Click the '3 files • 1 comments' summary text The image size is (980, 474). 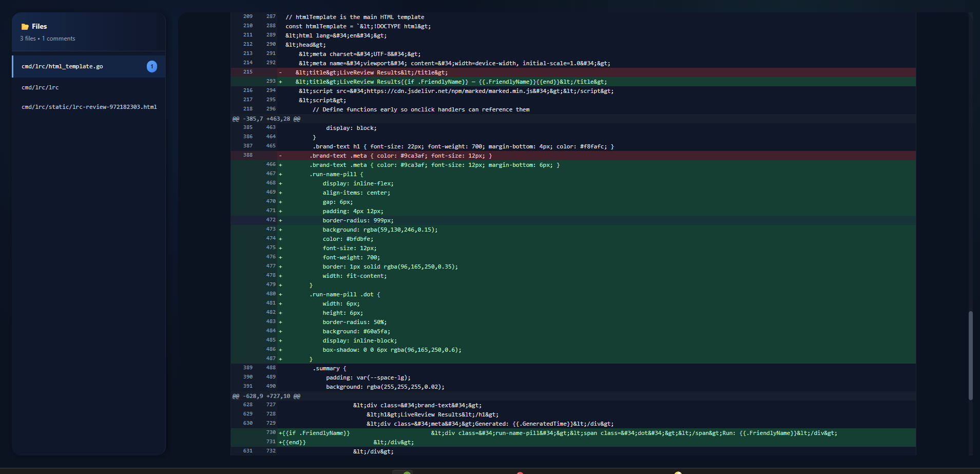tap(47, 39)
